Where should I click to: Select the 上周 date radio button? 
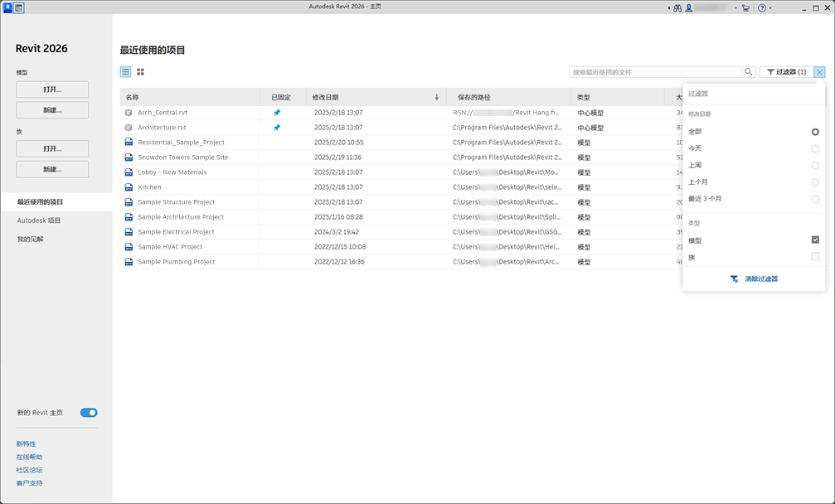pyautogui.click(x=815, y=166)
